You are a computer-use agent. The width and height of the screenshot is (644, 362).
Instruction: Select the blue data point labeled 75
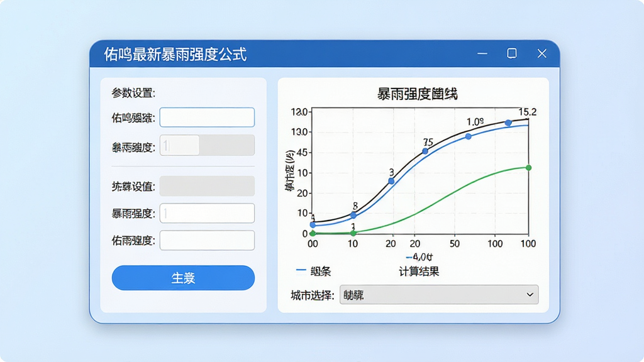tap(425, 151)
